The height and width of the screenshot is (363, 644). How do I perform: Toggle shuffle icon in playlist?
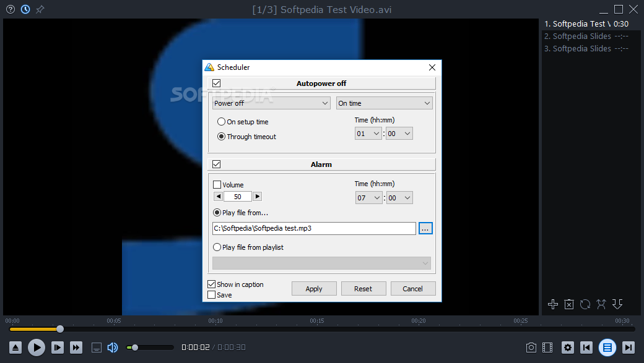[x=601, y=304]
